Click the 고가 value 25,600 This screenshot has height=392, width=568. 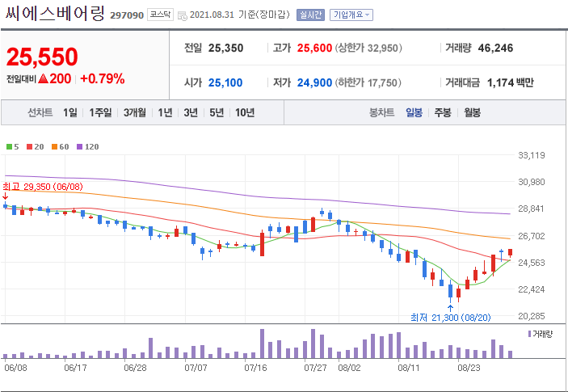pos(314,48)
